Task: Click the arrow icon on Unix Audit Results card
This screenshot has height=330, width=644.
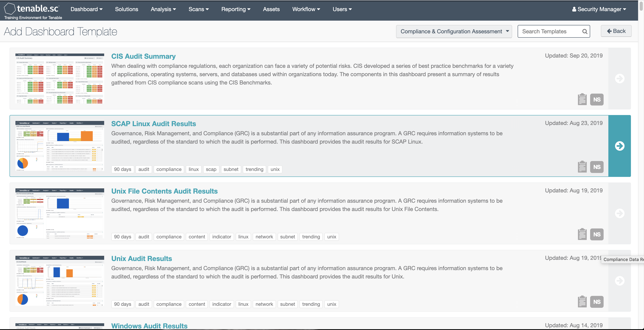Action: click(619, 281)
